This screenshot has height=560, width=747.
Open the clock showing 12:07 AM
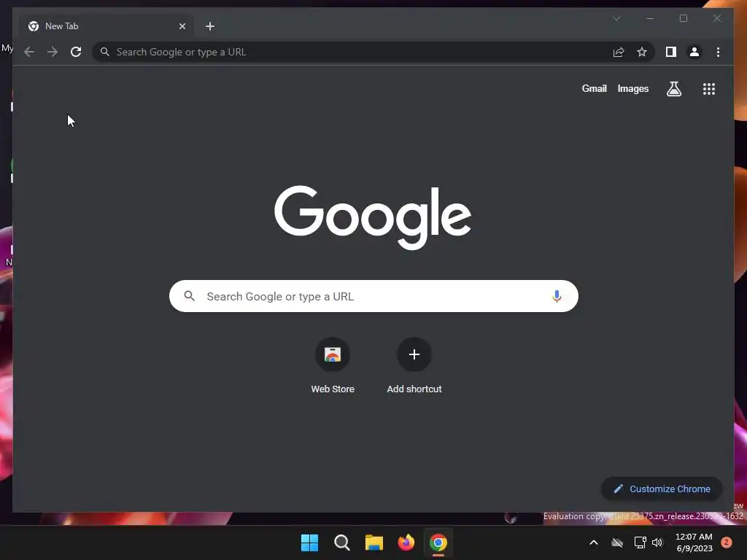point(694,542)
